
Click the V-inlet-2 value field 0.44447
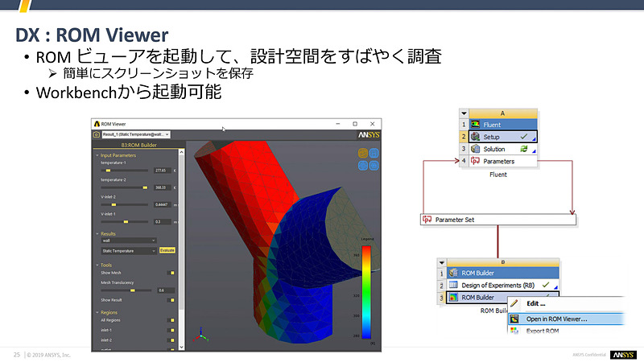(163, 204)
